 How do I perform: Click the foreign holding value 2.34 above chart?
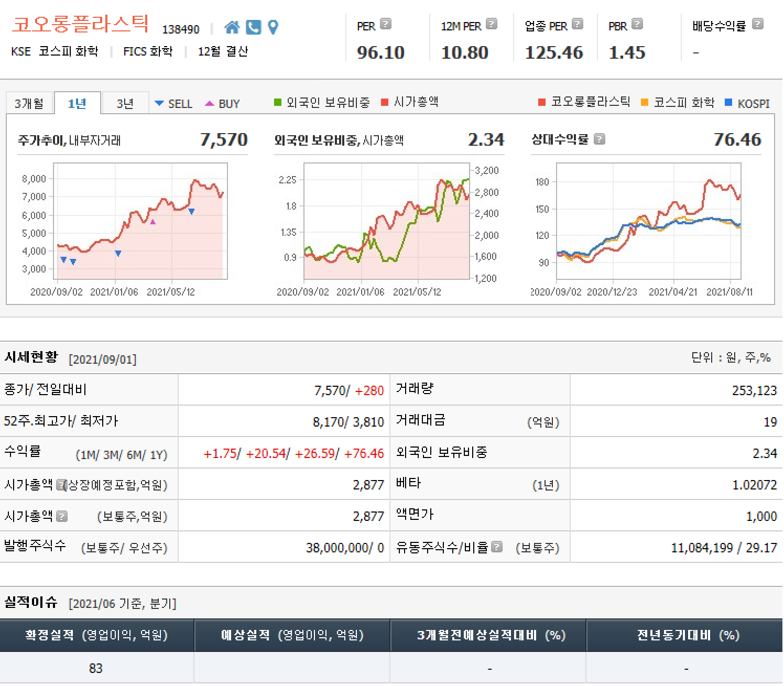pos(486,139)
